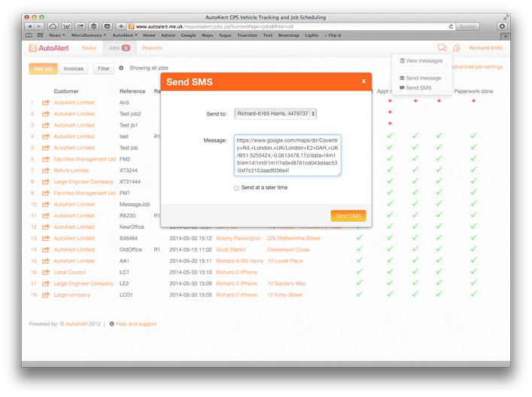Click the info icon beside Showing all jobs
Image resolution: width=532 pixels, height=397 pixels.
pos(121,68)
